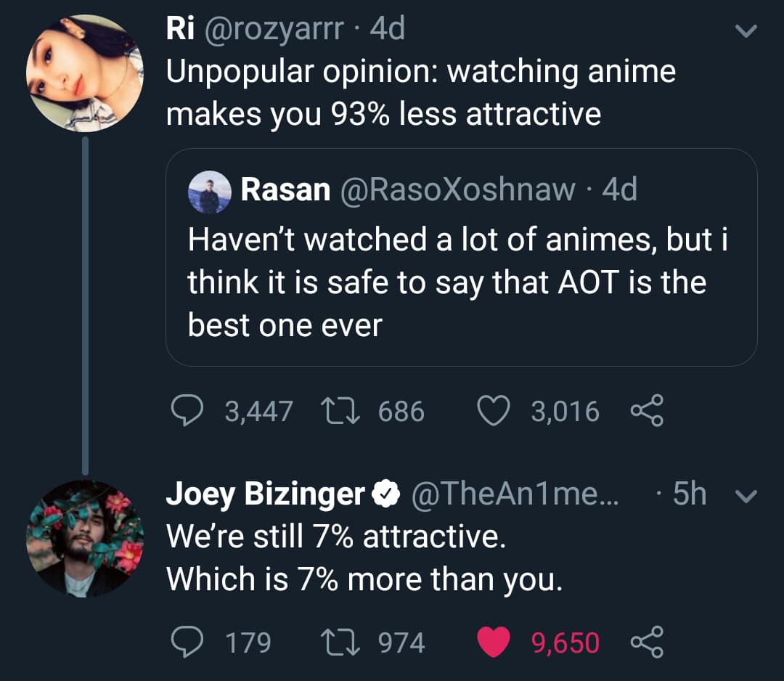Image resolution: width=784 pixels, height=681 pixels.
Task: Tap Rasan's small avatar in quoted tweet
Action: (x=210, y=192)
